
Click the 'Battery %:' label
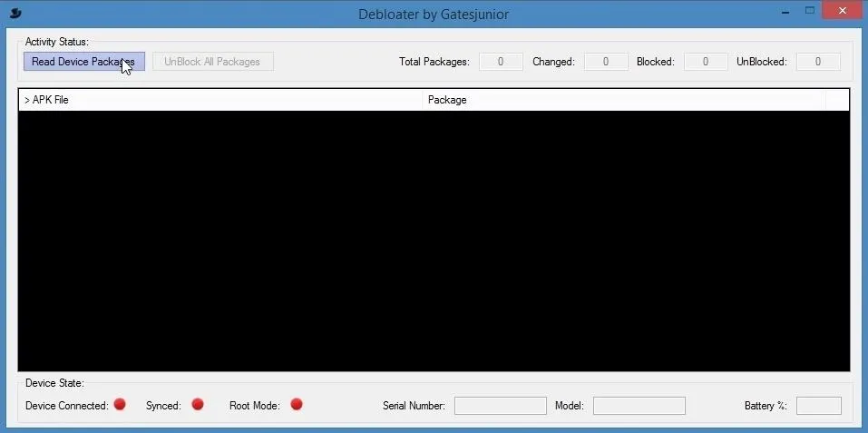click(x=766, y=406)
